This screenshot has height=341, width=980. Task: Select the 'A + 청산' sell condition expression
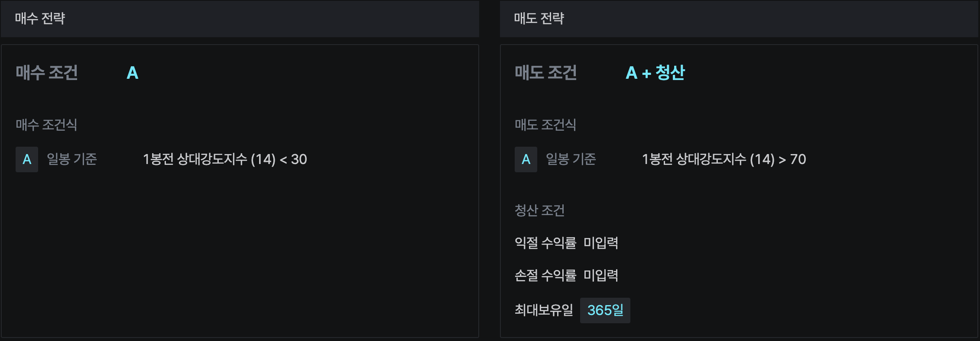pyautogui.click(x=655, y=73)
